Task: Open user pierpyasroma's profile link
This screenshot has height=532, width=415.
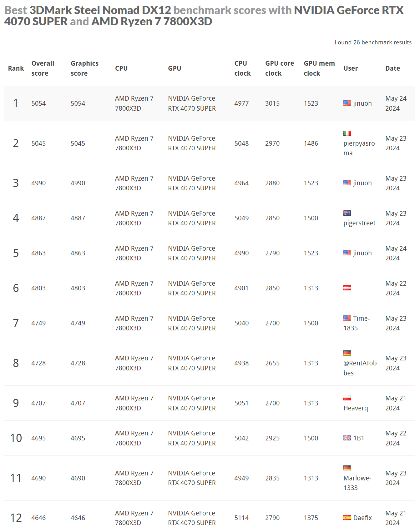Action: point(359,148)
